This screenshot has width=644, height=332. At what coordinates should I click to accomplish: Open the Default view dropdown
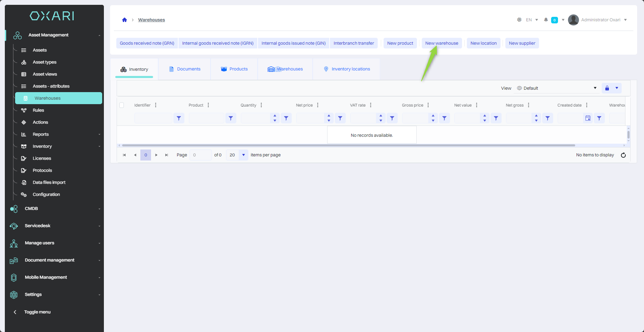click(x=557, y=88)
